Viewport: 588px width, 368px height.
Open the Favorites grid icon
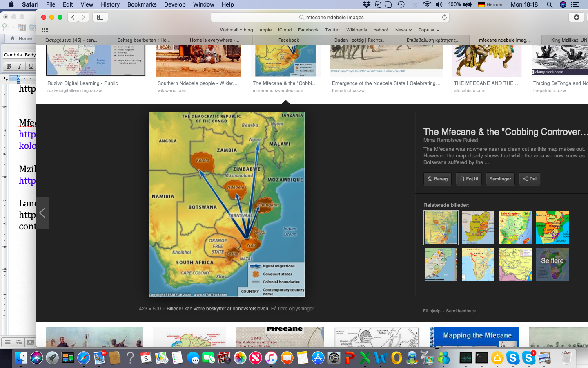tap(45, 30)
